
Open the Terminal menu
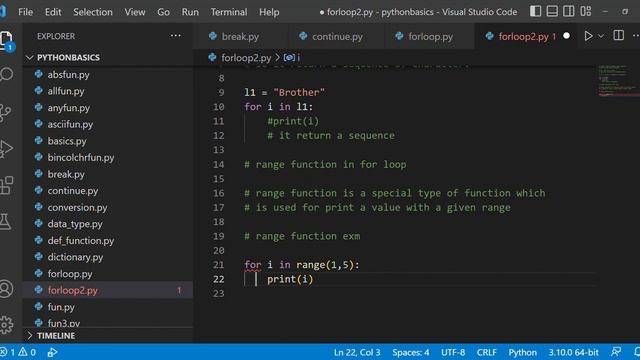[x=229, y=12]
